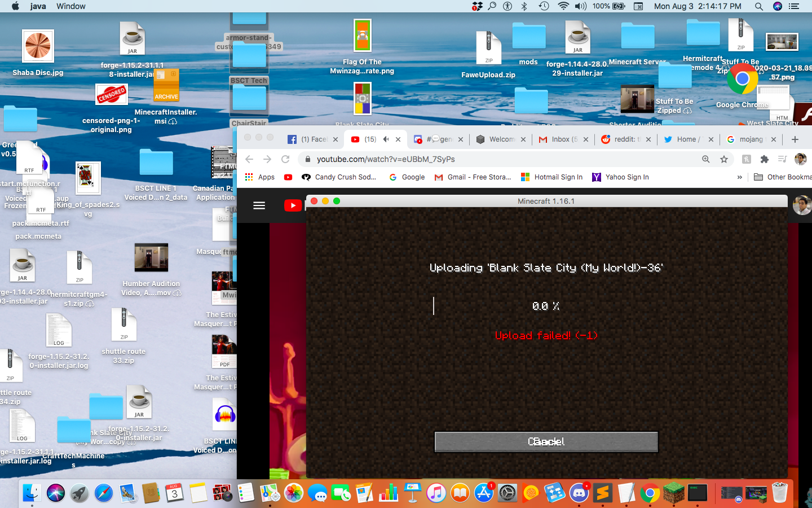This screenshot has height=508, width=812.
Task: Open battery status dropdown
Action: point(609,6)
